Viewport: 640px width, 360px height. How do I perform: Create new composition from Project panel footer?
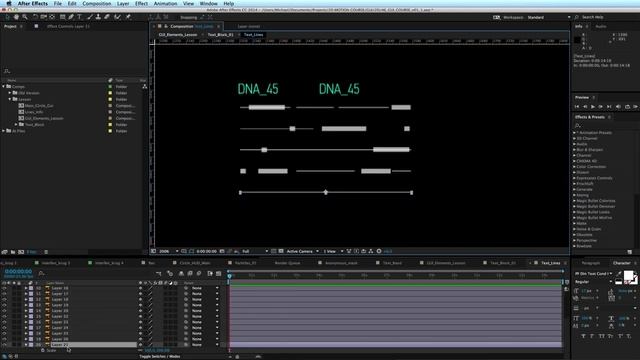pyautogui.click(x=21, y=252)
